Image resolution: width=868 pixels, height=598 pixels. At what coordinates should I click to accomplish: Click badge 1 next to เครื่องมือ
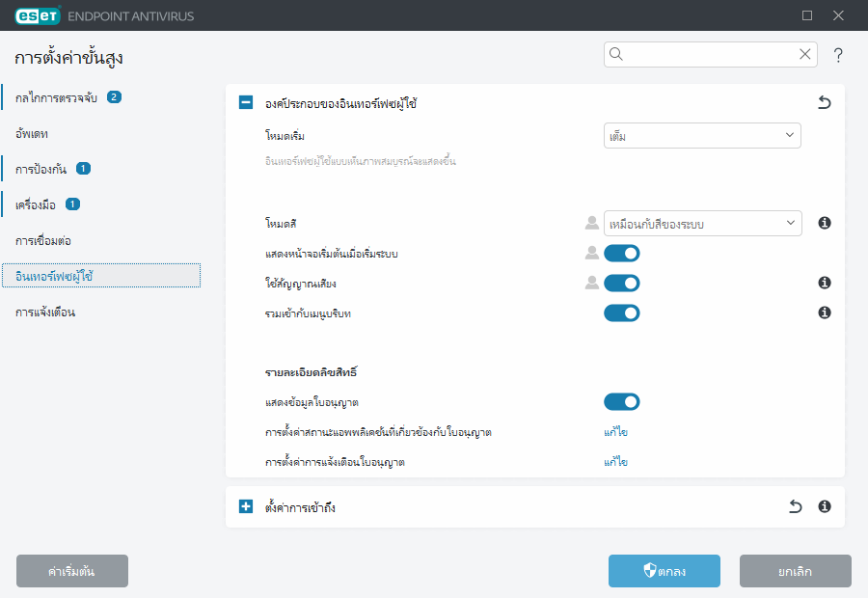click(x=73, y=204)
